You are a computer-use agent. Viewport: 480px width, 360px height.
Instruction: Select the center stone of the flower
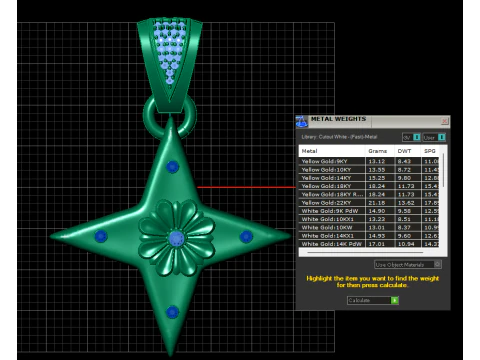[176, 238]
